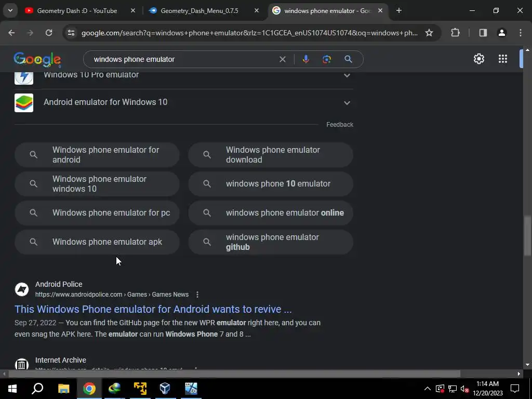This screenshot has height=399, width=532.
Task: Select the windows phone emulator Google tab
Action: point(328,10)
